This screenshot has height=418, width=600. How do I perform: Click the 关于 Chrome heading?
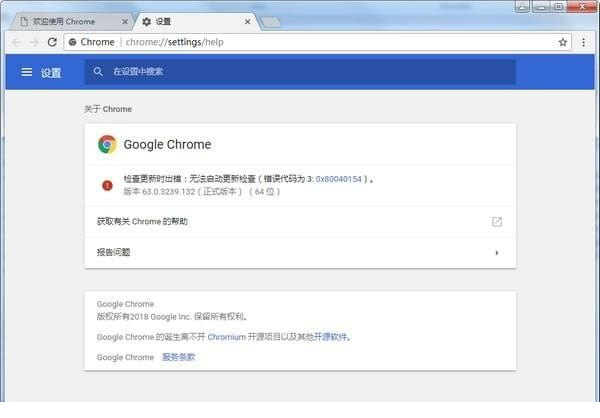click(108, 109)
